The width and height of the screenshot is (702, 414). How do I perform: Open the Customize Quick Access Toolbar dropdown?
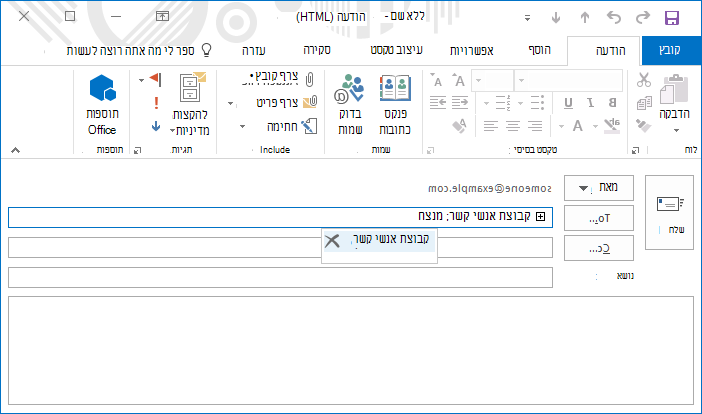pyautogui.click(x=527, y=18)
